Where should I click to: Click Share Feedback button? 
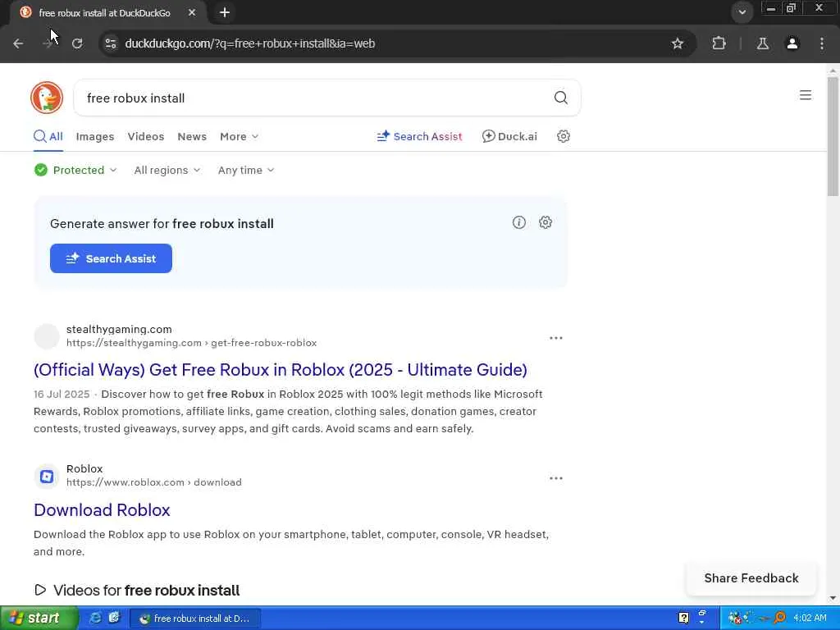tap(751, 578)
